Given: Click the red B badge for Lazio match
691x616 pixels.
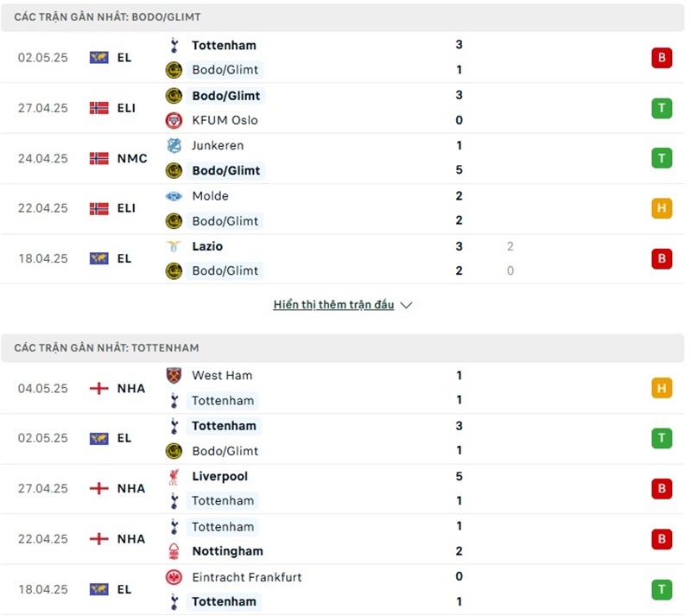Looking at the screenshot, I should point(662,258).
